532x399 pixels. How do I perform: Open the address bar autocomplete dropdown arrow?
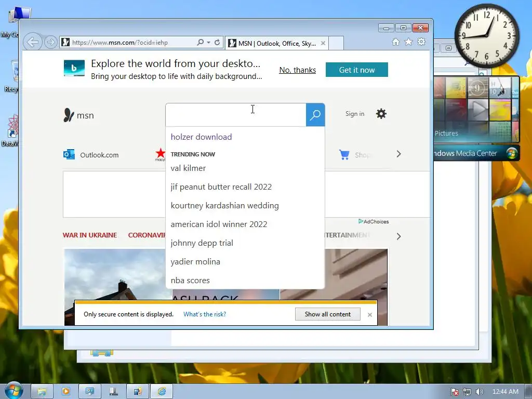[x=208, y=43]
